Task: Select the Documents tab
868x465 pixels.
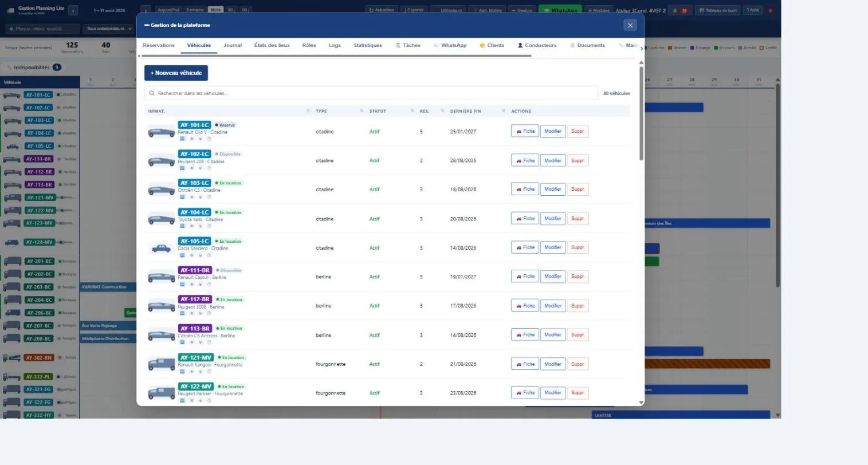Action: click(x=588, y=45)
